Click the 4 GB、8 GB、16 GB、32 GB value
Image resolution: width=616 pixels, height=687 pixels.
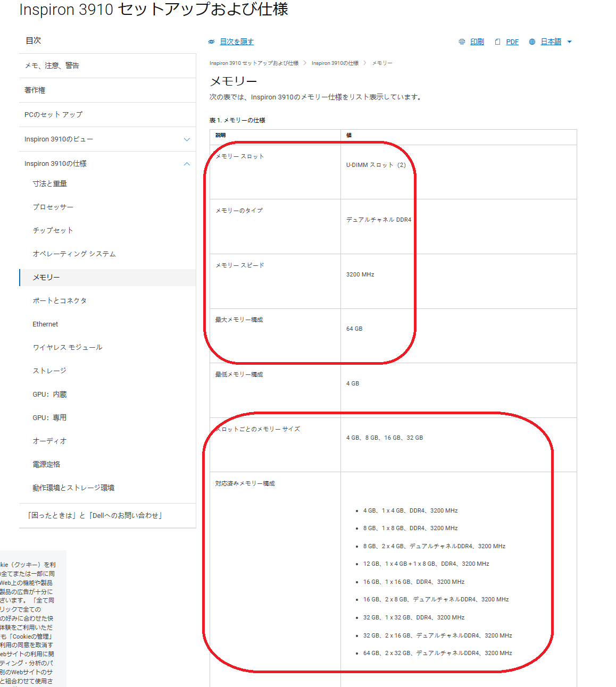pos(385,438)
